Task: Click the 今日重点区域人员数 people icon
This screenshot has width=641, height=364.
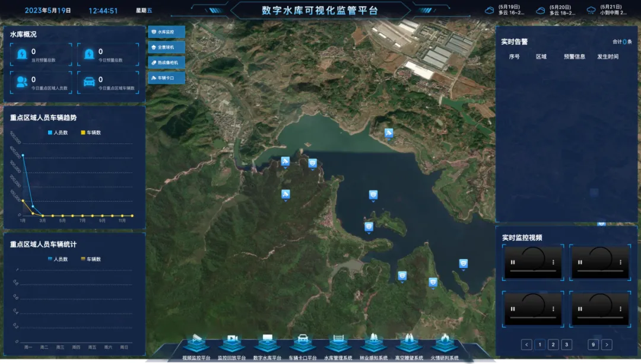Action: pos(22,82)
